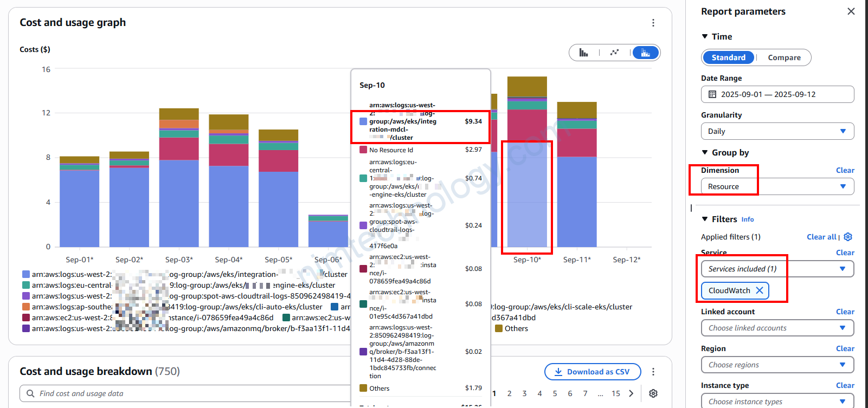Go to page 15 of breakdown
Image resolution: width=868 pixels, height=408 pixels.
616,393
